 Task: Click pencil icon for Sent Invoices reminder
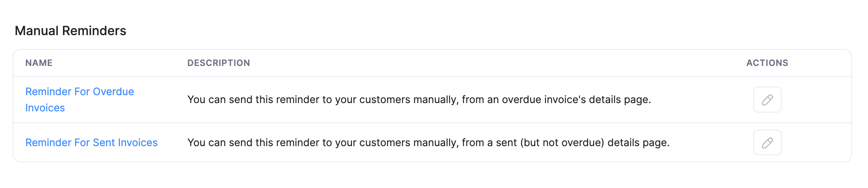click(767, 143)
